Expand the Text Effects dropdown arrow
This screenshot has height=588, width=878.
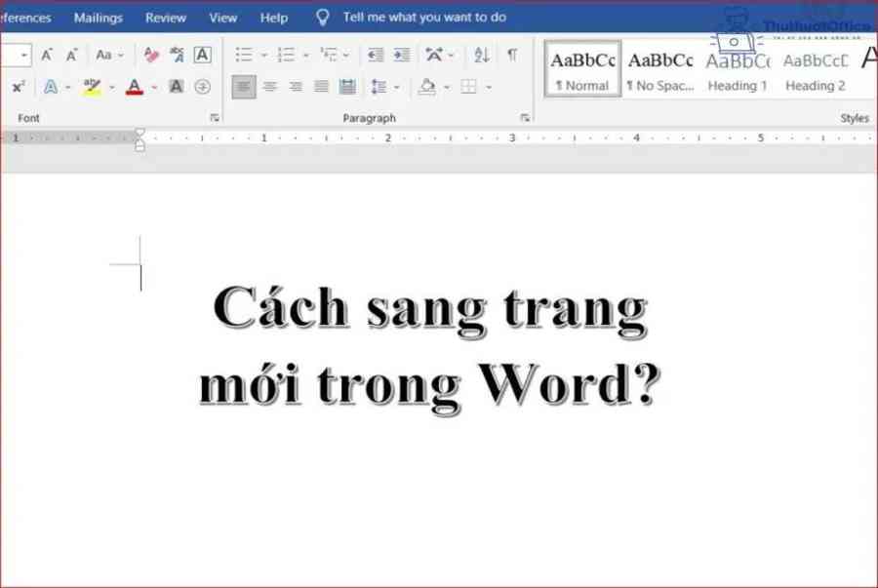coord(68,88)
